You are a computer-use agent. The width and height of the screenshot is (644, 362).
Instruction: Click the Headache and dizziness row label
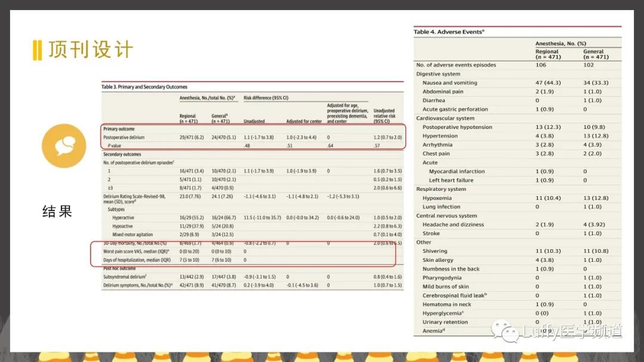(453, 224)
